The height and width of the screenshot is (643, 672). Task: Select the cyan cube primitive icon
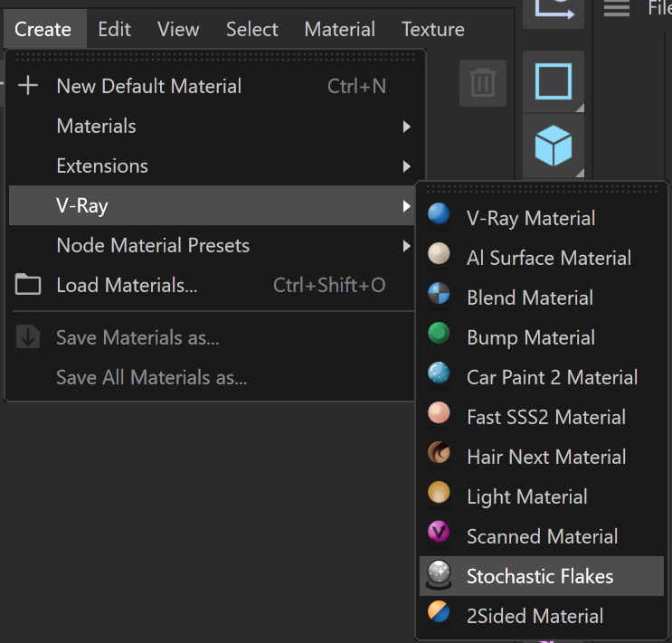pyautogui.click(x=554, y=146)
